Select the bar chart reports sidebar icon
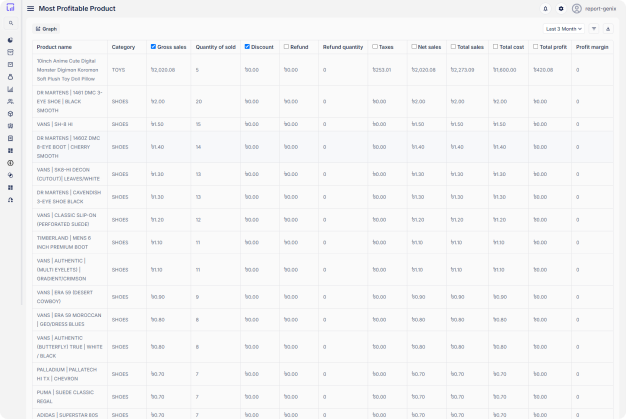Viewport: 626px width, 419px height. (x=10, y=89)
